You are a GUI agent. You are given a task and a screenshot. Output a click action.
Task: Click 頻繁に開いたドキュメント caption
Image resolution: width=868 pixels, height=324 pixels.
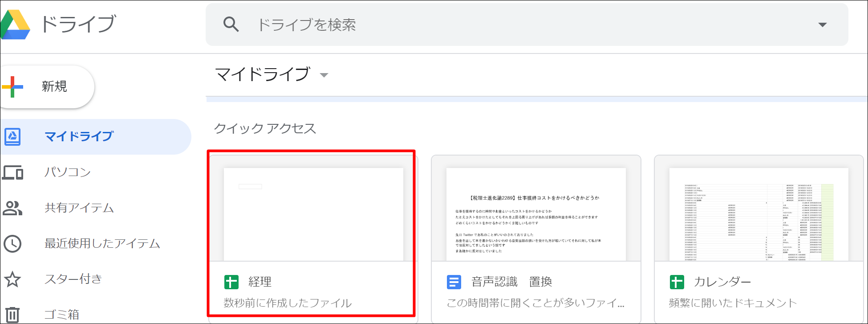pyautogui.click(x=733, y=303)
